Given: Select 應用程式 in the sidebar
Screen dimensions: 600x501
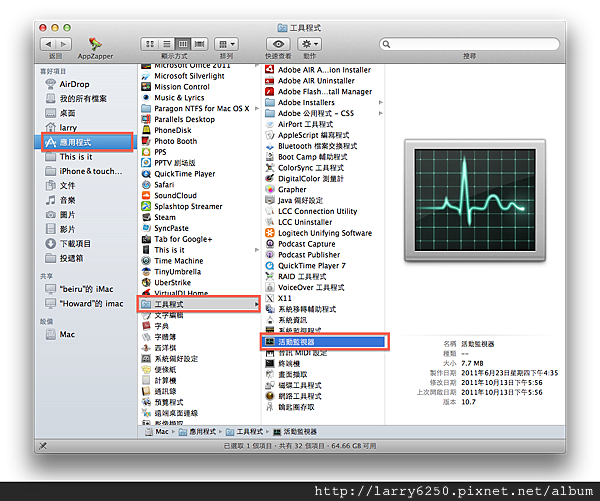Looking at the screenshot, I should [87, 142].
